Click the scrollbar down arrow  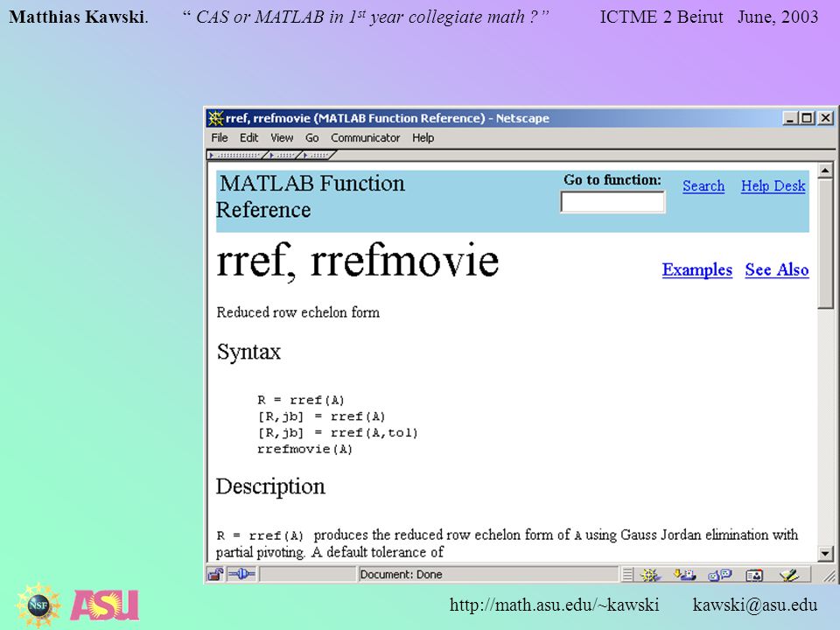pos(825,553)
